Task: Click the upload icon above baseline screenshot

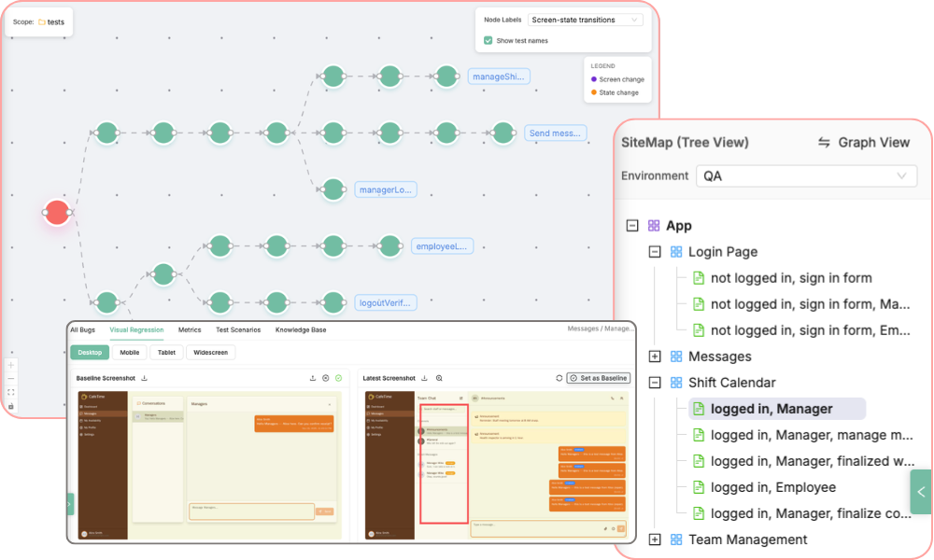Action: (312, 378)
